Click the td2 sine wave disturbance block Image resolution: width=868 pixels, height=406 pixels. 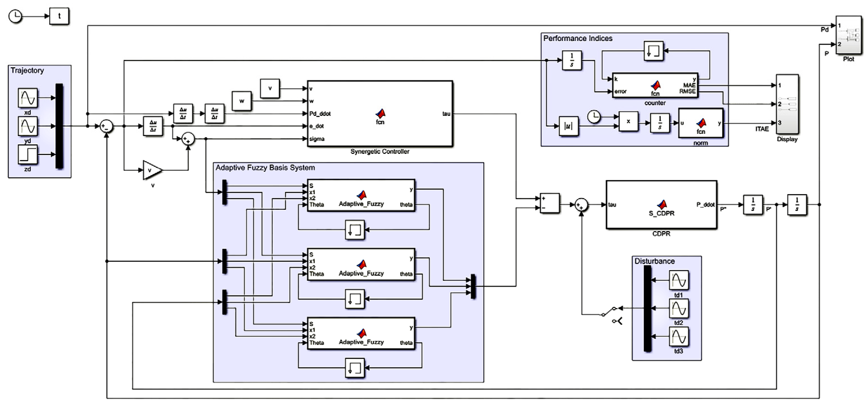click(679, 308)
